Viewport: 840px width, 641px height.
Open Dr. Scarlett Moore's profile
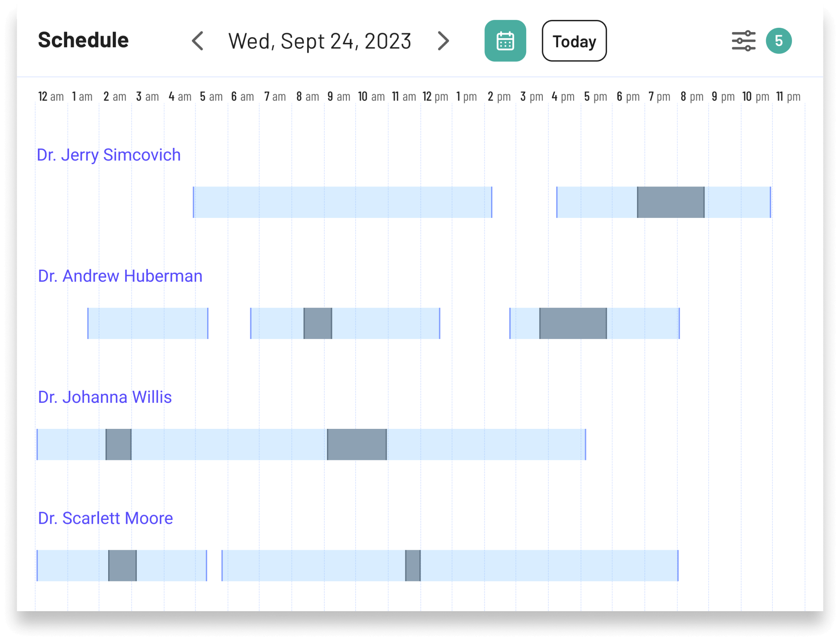click(105, 518)
